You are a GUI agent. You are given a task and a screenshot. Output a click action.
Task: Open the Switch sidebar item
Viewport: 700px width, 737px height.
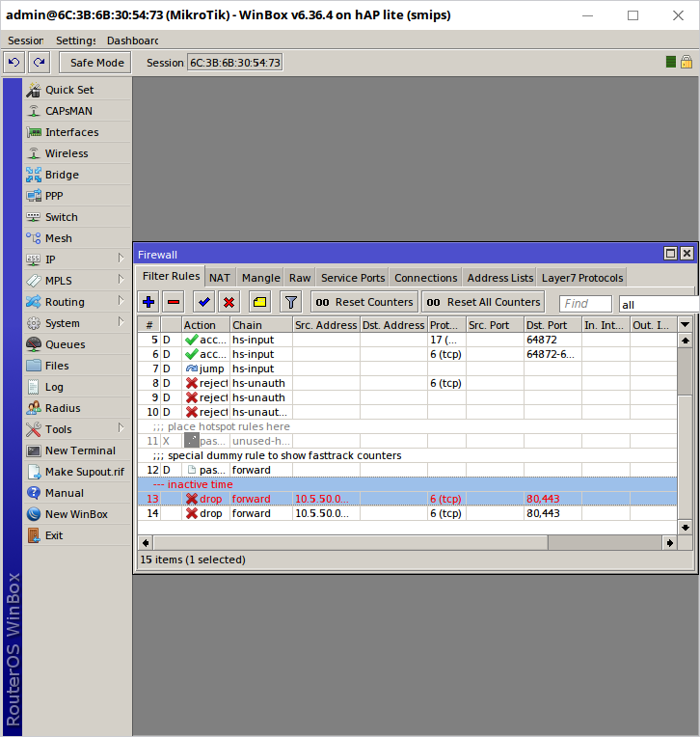[77, 217]
